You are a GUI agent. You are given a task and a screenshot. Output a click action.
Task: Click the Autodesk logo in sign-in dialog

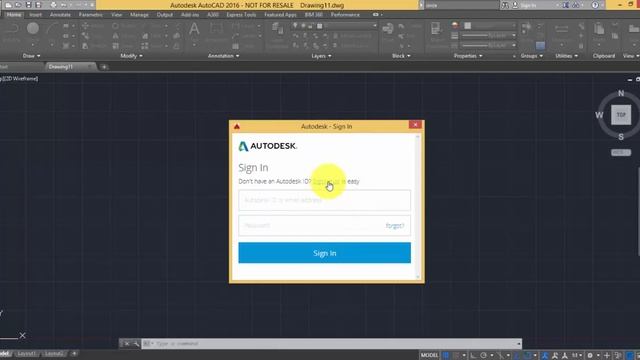pyautogui.click(x=267, y=146)
